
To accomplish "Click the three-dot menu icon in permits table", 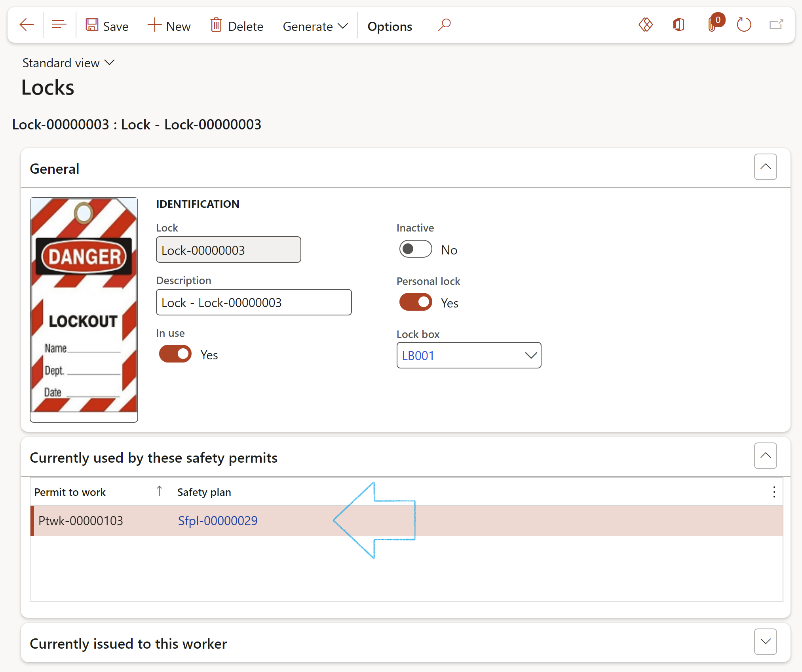I will click(x=774, y=492).
